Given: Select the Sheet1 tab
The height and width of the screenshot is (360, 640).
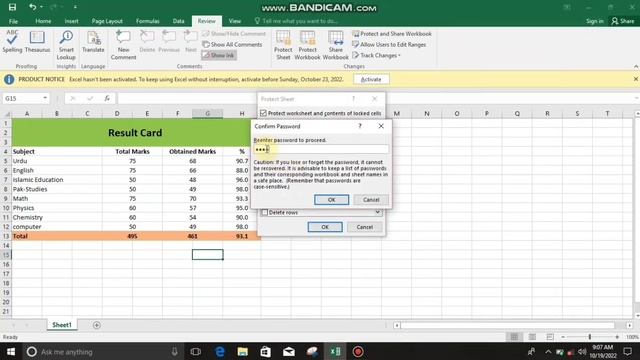Looking at the screenshot, I should point(62,325).
